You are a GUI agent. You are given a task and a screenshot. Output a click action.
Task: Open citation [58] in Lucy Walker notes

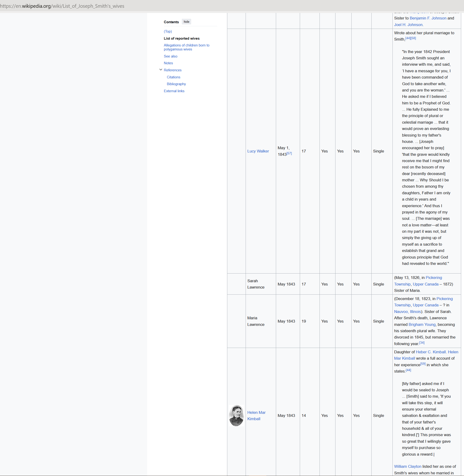click(413, 38)
